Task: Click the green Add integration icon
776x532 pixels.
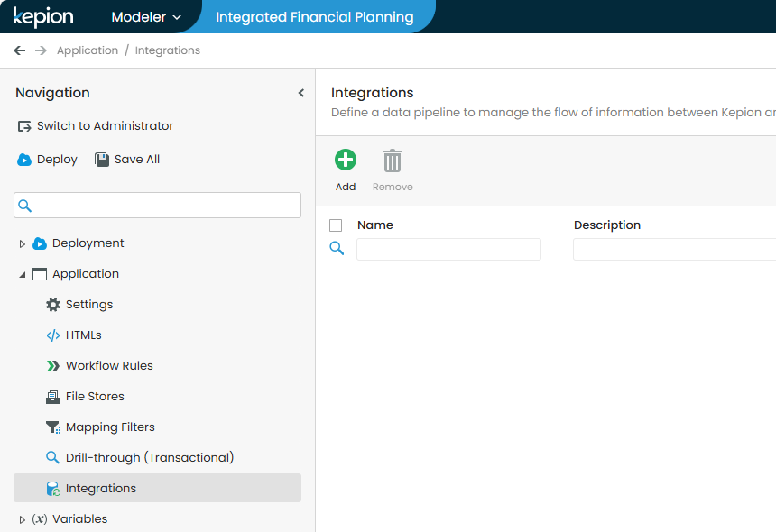Action: point(346,161)
